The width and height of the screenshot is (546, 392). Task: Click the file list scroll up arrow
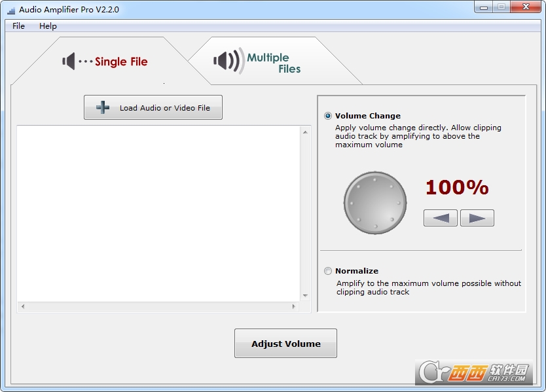point(305,132)
